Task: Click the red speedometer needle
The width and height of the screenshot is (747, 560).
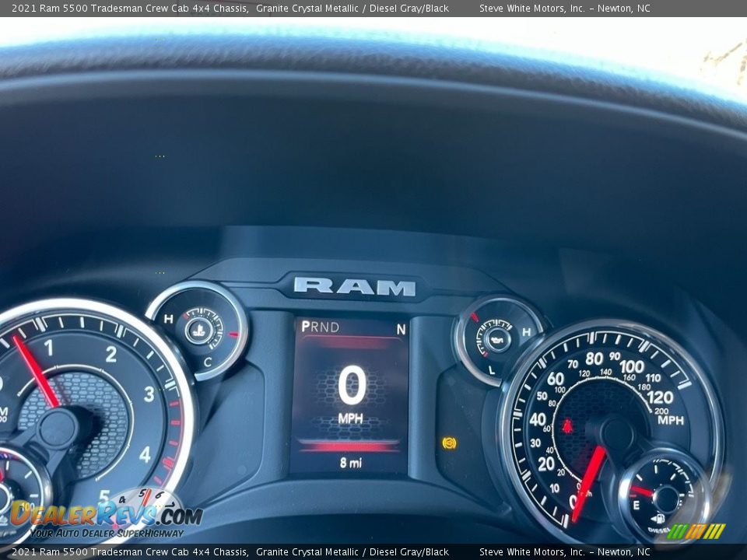Action: pyautogui.click(x=588, y=483)
